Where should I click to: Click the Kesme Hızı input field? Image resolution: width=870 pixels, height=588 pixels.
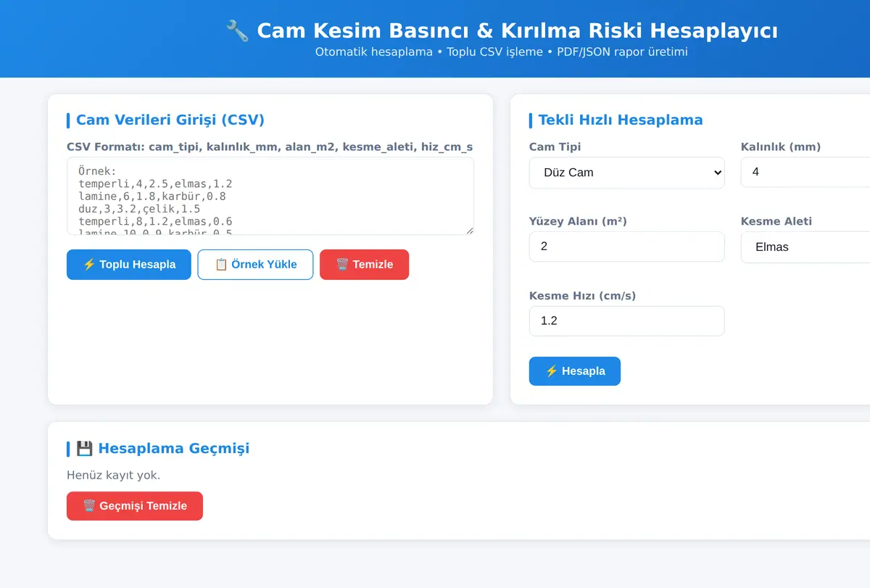click(627, 321)
